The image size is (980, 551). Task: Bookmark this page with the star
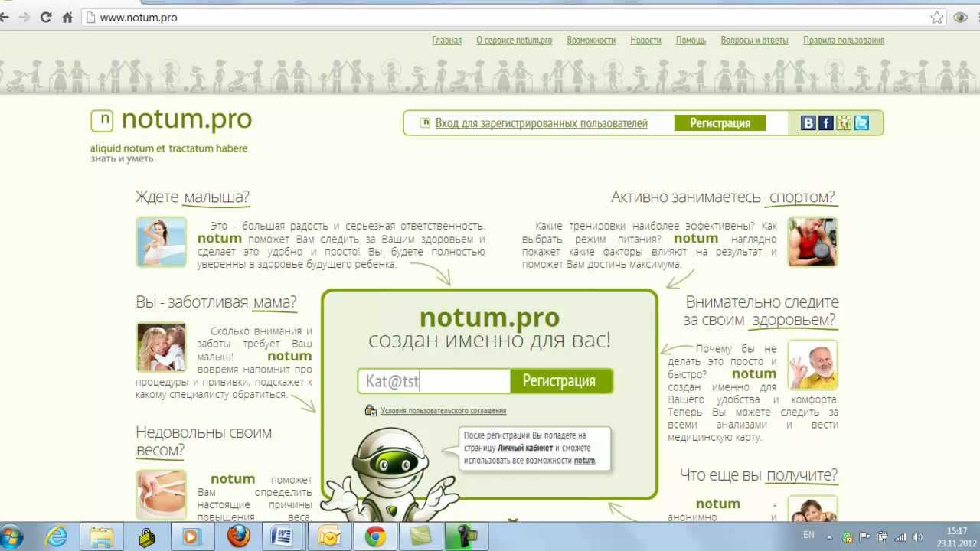click(937, 17)
